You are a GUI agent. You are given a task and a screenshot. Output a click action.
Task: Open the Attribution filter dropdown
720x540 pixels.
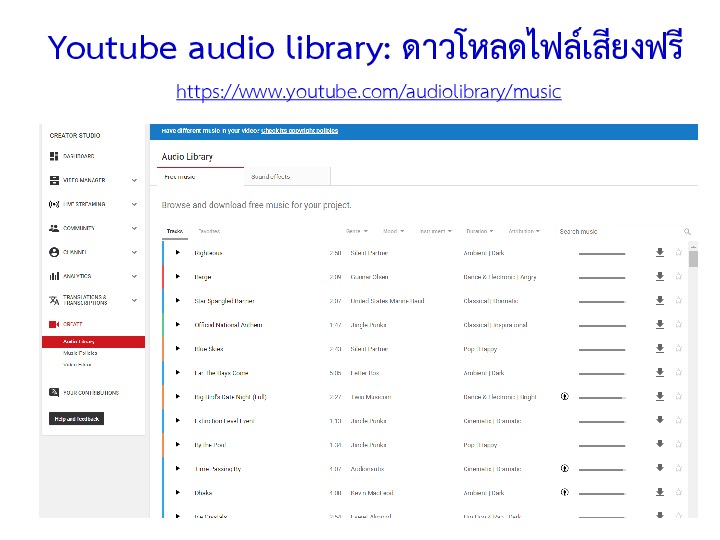coord(524,231)
